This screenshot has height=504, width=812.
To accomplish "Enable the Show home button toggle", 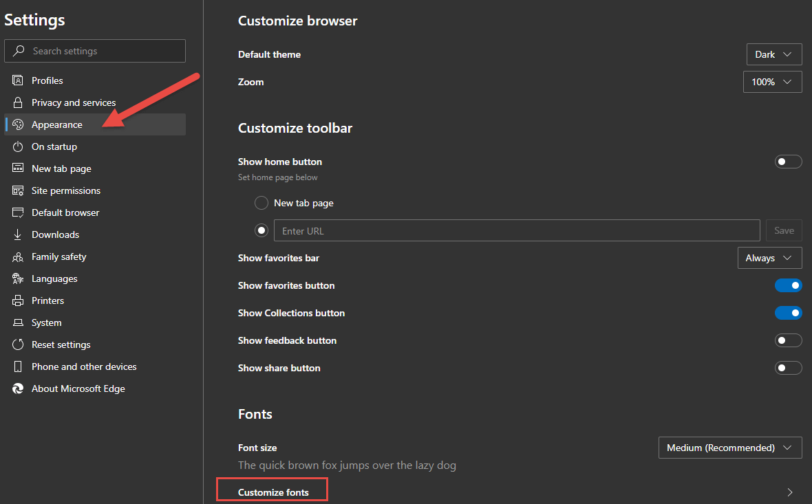I will coord(788,161).
